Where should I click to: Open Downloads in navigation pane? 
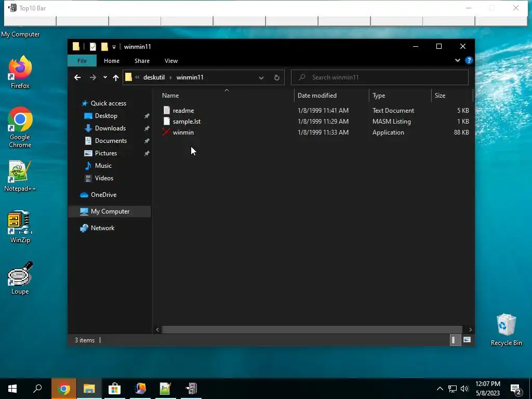(110, 128)
